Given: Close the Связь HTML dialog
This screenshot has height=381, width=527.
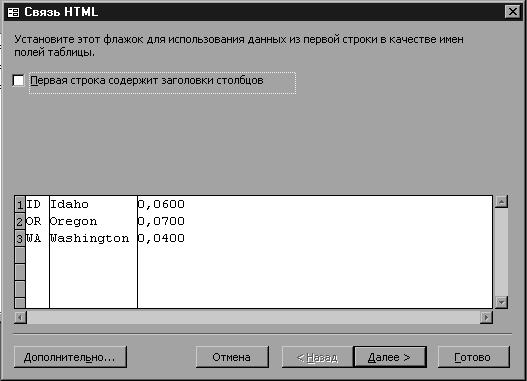Looking at the screenshot, I should tap(512, 12).
